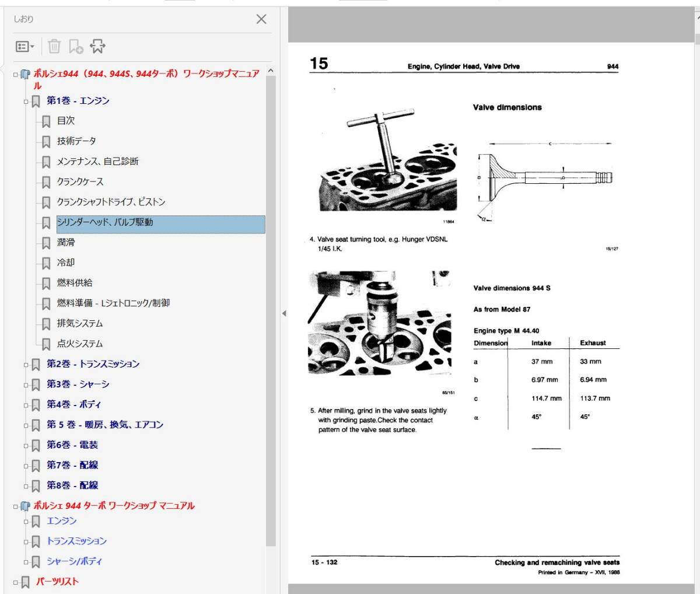This screenshot has height=594, width=700.
Task: Click the bookmark icon beside 燃料供給
Action: click(x=46, y=284)
